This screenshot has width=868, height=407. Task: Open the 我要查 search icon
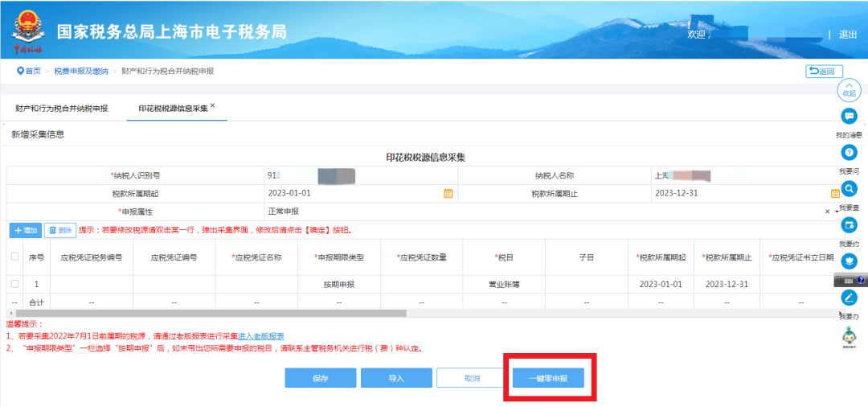[849, 189]
